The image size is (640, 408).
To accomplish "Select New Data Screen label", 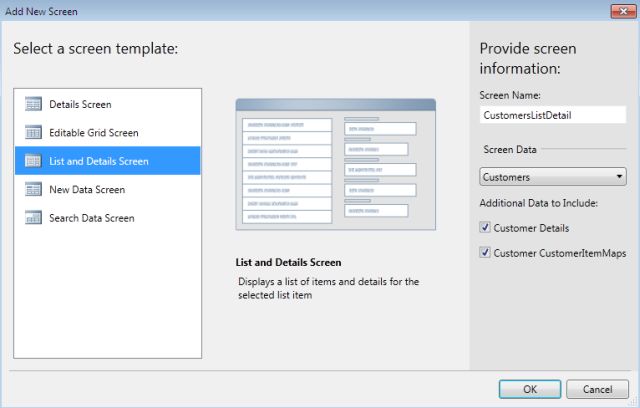I will coord(87,190).
